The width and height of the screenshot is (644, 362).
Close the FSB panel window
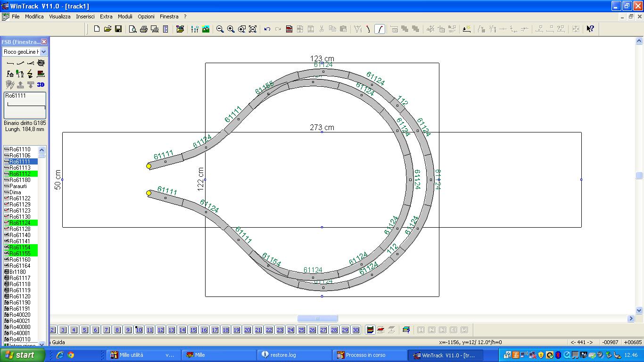tap(44, 42)
